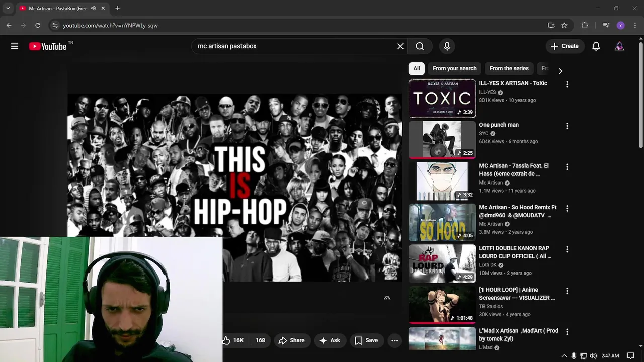
Task: Open notifications bell
Action: pos(596,46)
